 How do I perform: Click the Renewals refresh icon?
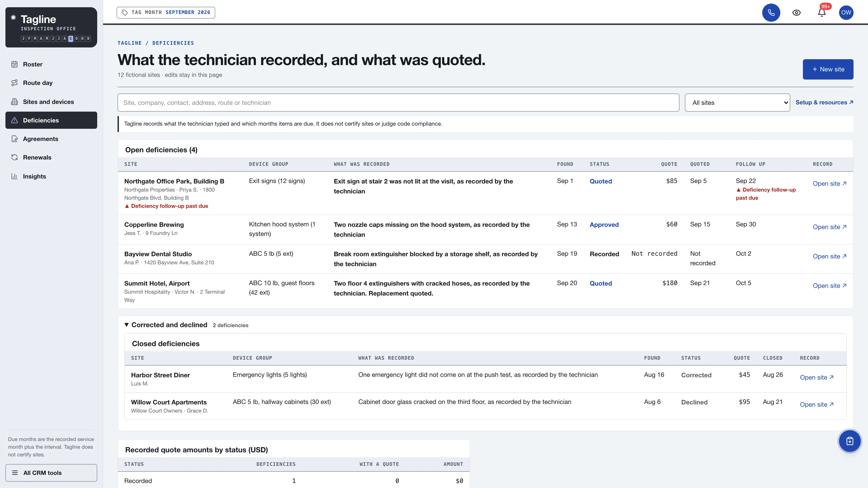14,157
